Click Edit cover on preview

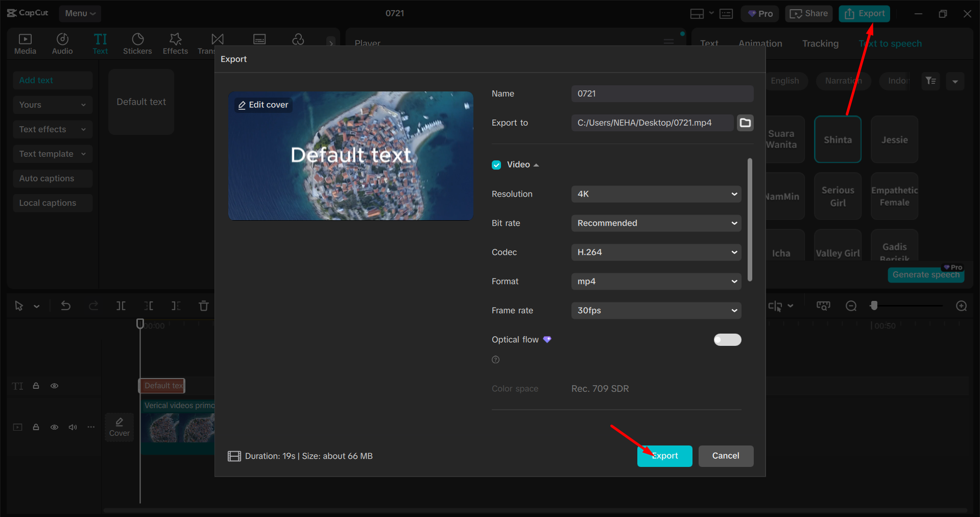264,105
